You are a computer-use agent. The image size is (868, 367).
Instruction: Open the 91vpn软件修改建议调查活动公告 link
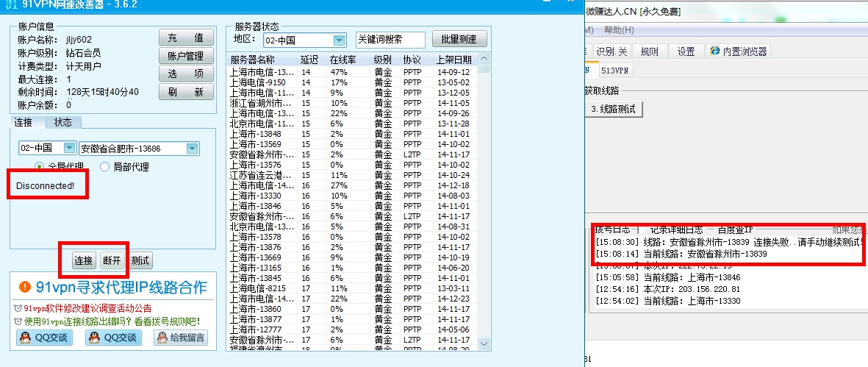87,308
